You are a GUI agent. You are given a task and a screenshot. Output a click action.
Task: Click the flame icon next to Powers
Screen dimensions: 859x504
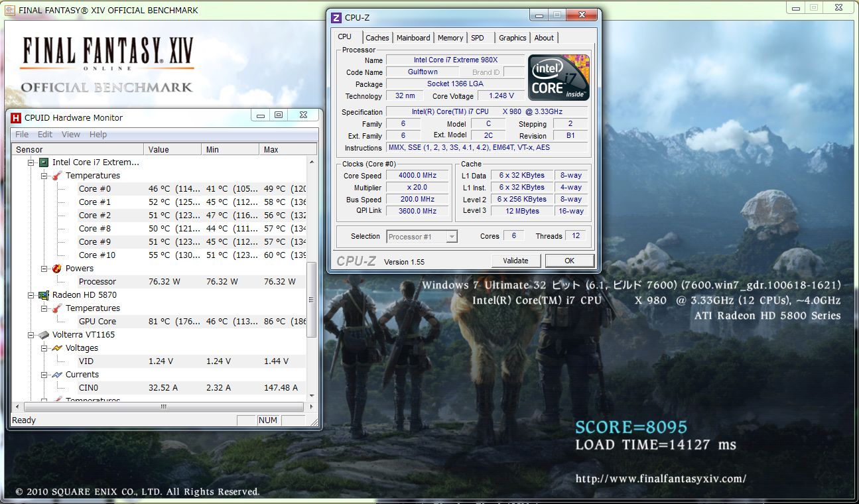[x=56, y=269]
